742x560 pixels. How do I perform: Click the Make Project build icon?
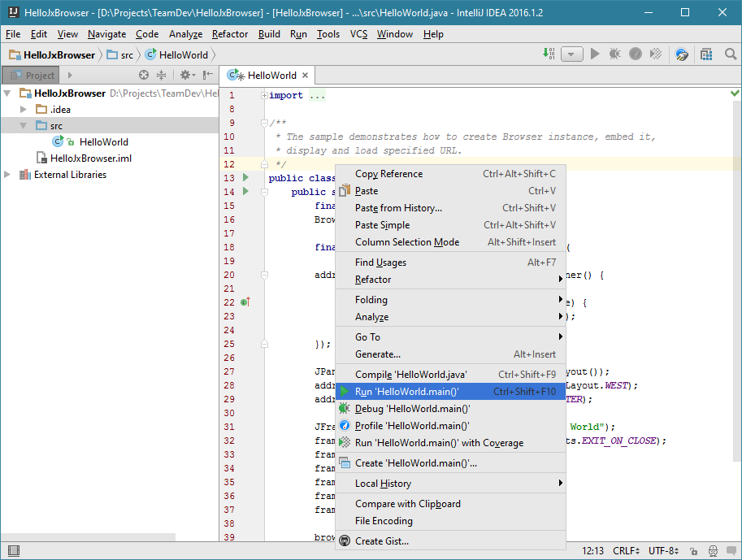tap(549, 54)
